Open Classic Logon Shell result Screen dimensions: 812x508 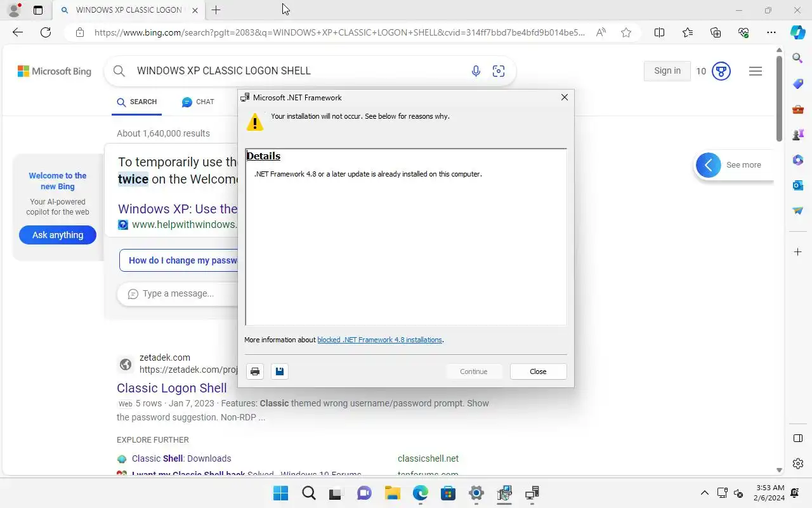click(x=172, y=388)
